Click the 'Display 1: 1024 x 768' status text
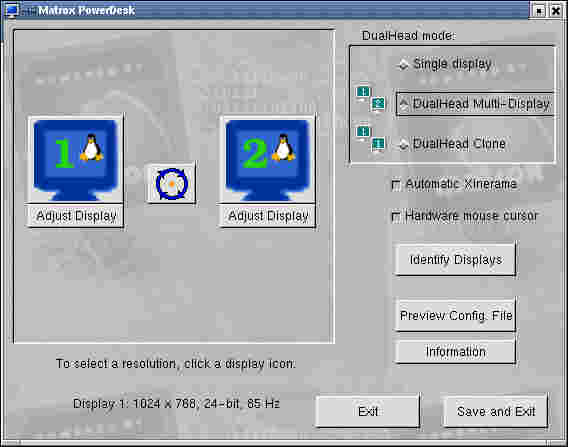The width and height of the screenshot is (568, 447). coord(176,404)
